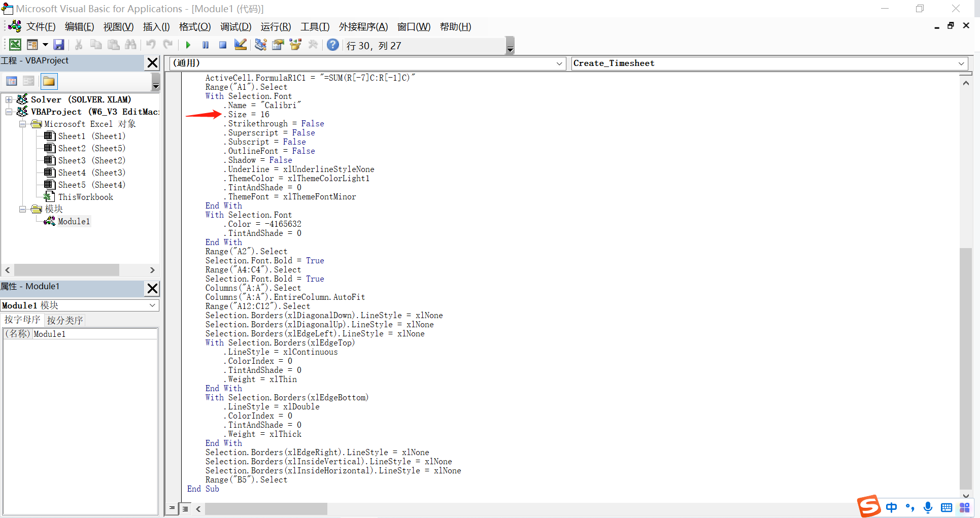Open the Create_Timesheet procedure dropdown

point(961,63)
